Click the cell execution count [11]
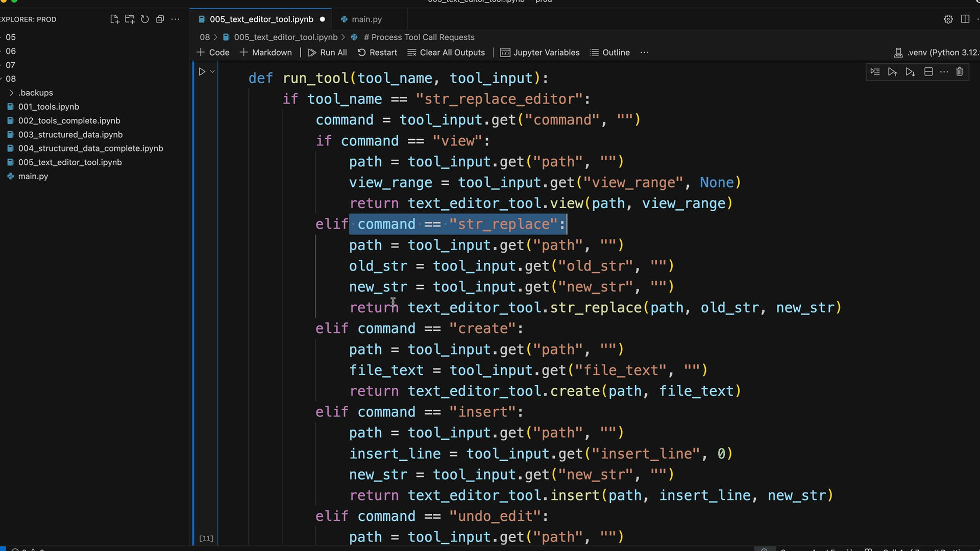Screen dimensions: 980x551 click(x=206, y=538)
